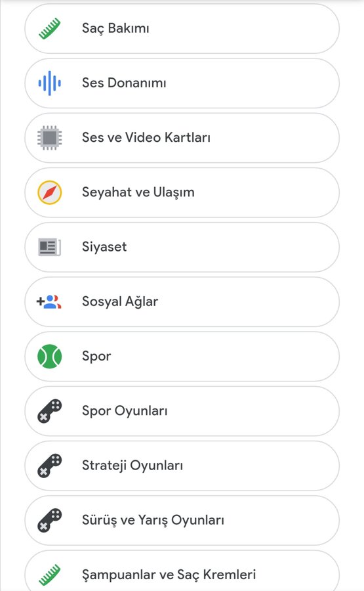
Task: Select the Seyahat ve Ulaşım label
Action: pos(138,192)
